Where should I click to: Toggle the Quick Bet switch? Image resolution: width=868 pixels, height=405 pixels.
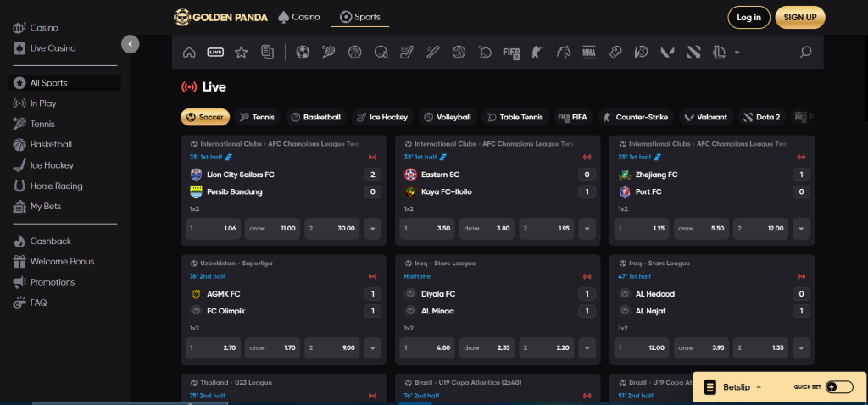838,387
